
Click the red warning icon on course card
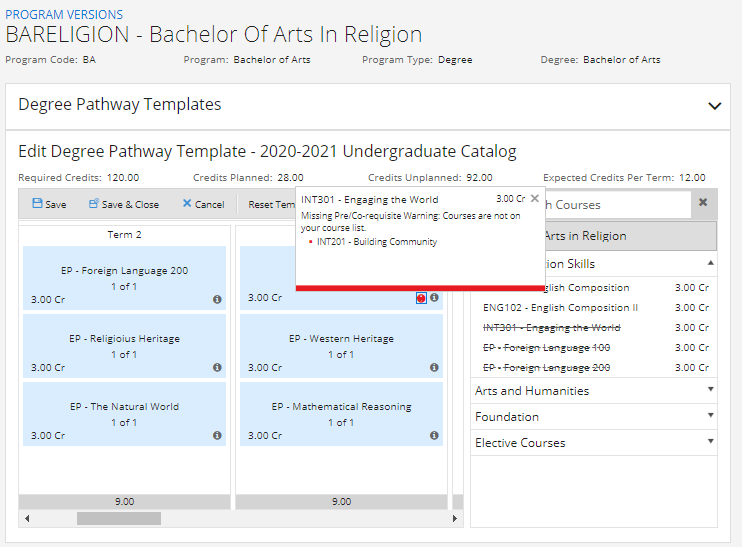click(x=421, y=298)
